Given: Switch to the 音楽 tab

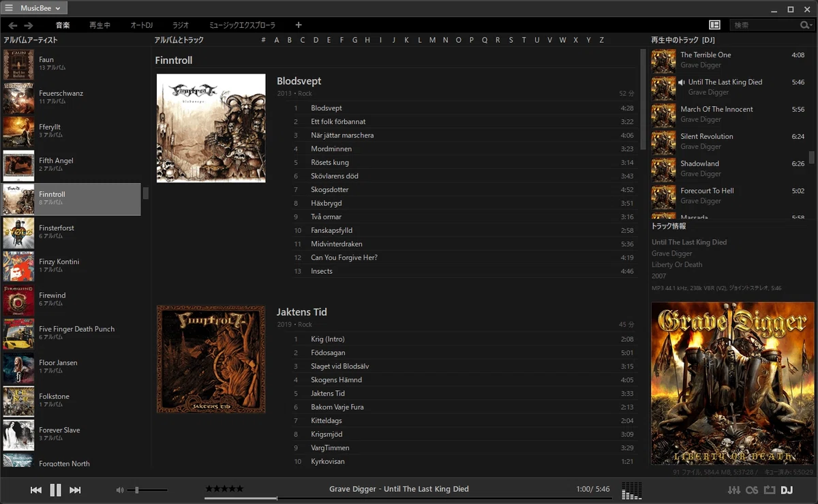Looking at the screenshot, I should pyautogui.click(x=63, y=25).
